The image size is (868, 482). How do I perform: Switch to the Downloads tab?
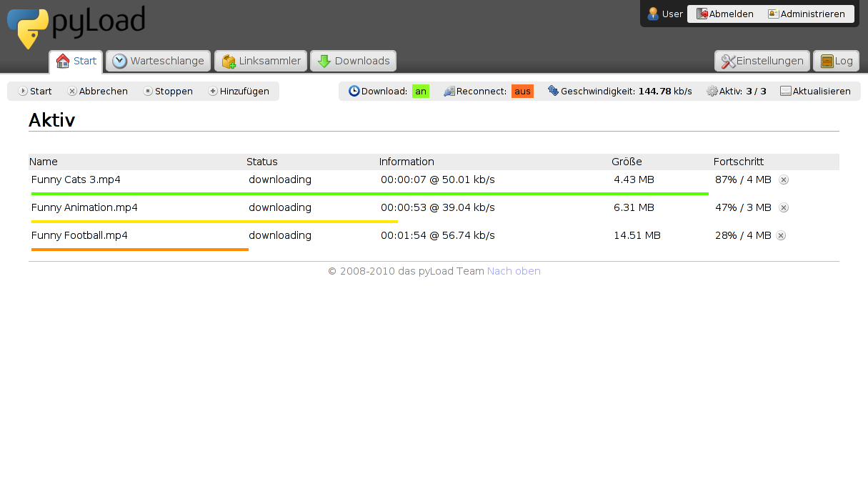click(x=353, y=61)
